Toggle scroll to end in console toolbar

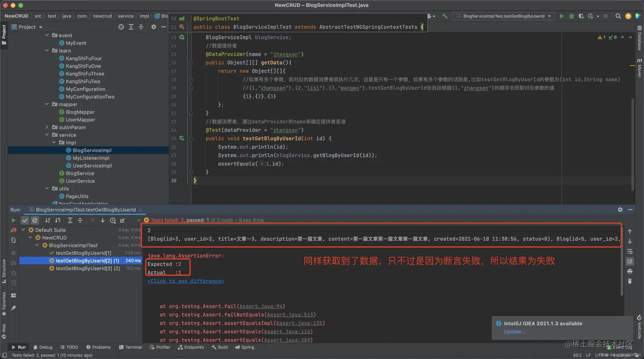coord(630,261)
